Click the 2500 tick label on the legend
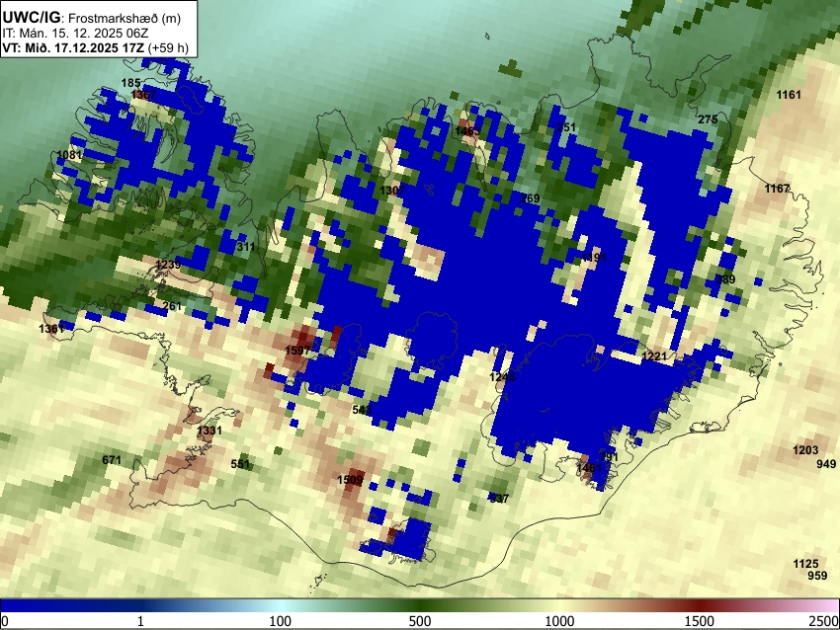Image resolution: width=840 pixels, height=630 pixels. pos(824,621)
